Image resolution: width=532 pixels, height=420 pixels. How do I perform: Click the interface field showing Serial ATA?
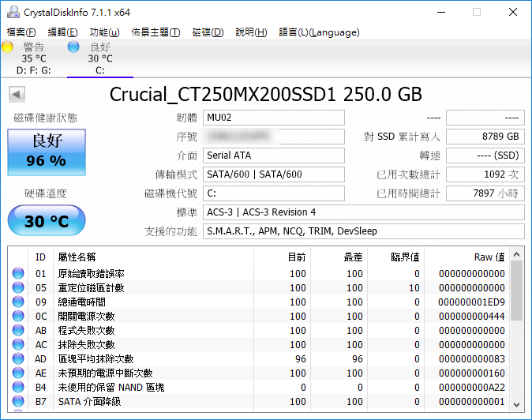click(x=273, y=156)
